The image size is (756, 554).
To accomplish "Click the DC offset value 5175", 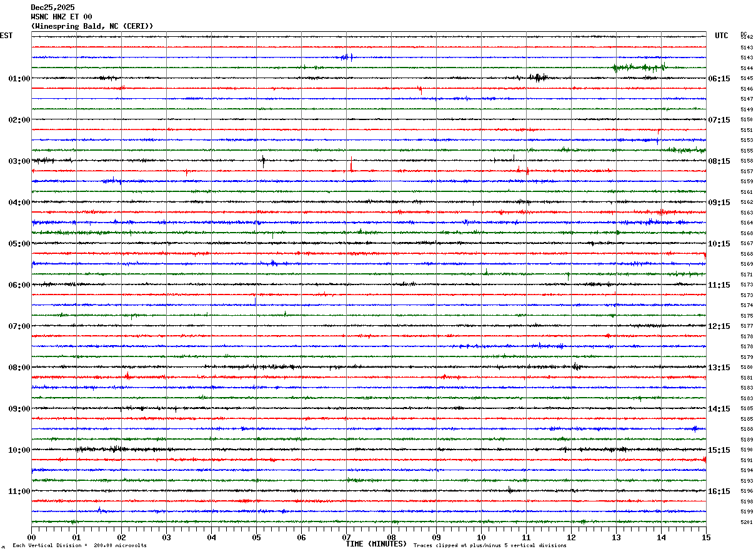I will [x=747, y=316].
